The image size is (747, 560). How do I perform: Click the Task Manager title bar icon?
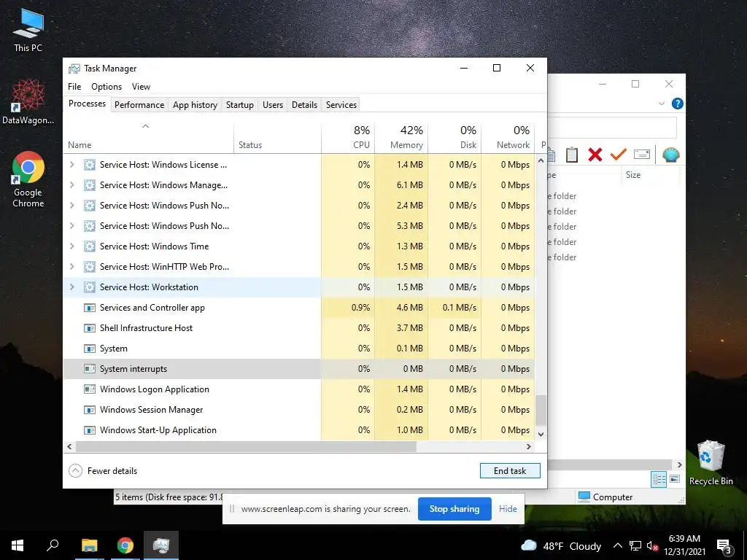point(74,69)
